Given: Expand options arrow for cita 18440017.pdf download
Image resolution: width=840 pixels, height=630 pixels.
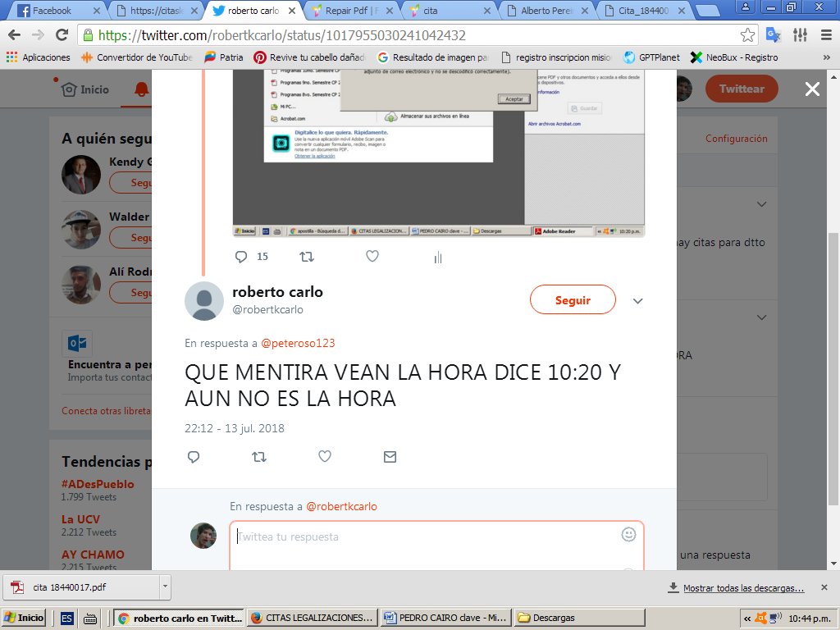Looking at the screenshot, I should (x=165, y=587).
